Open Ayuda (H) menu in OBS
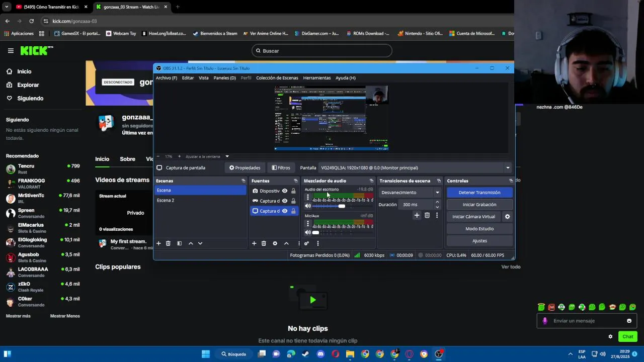 point(345,78)
